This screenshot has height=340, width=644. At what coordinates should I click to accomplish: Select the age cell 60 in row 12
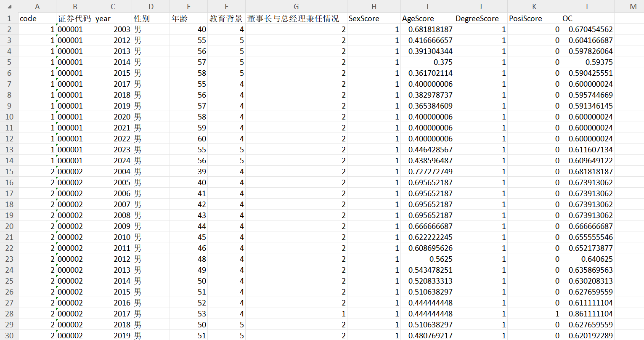188,139
